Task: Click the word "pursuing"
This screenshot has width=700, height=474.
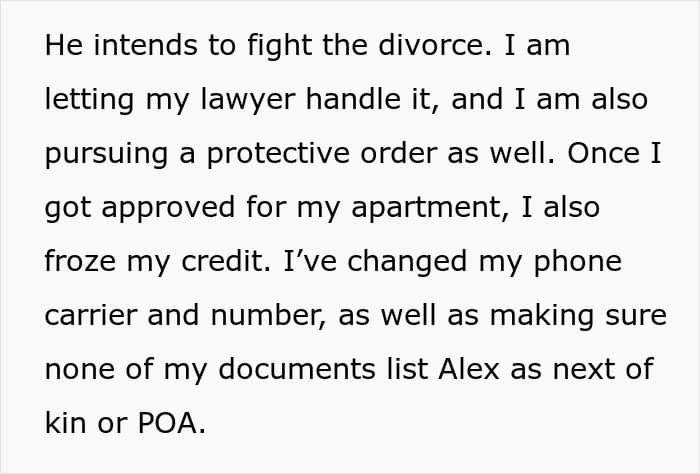Action: (x=106, y=155)
